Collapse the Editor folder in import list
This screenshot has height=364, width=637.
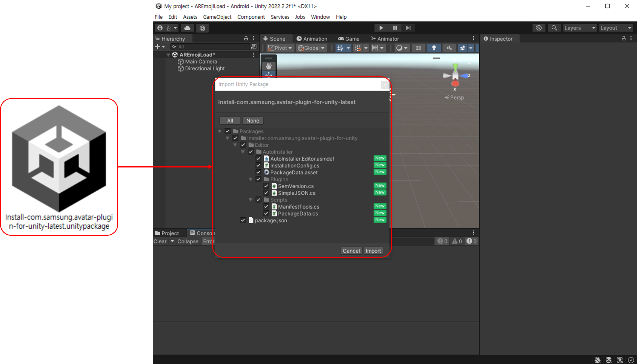[235, 145]
